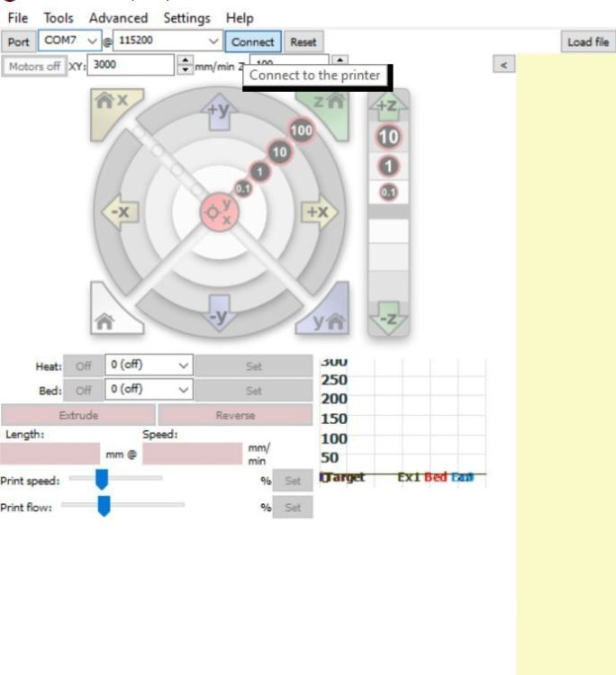Collapse the side panel with the < button
Screen dimensions: 616x675
click(503, 65)
